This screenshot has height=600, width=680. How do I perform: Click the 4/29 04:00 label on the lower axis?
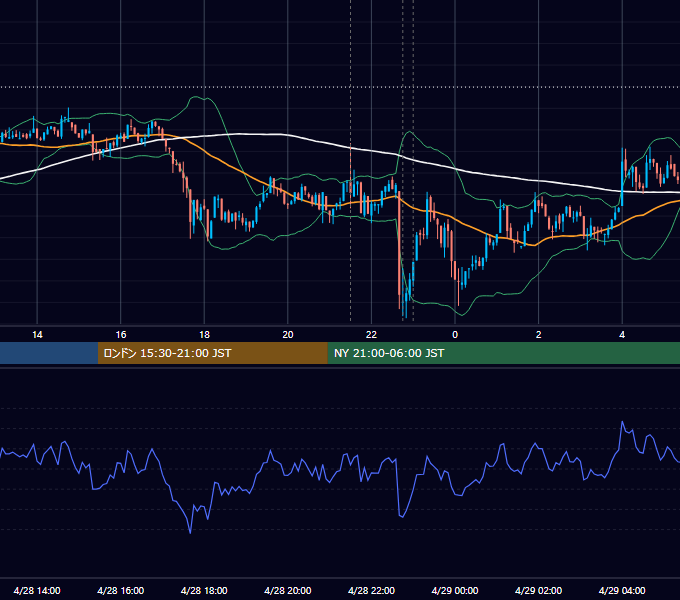(x=622, y=590)
